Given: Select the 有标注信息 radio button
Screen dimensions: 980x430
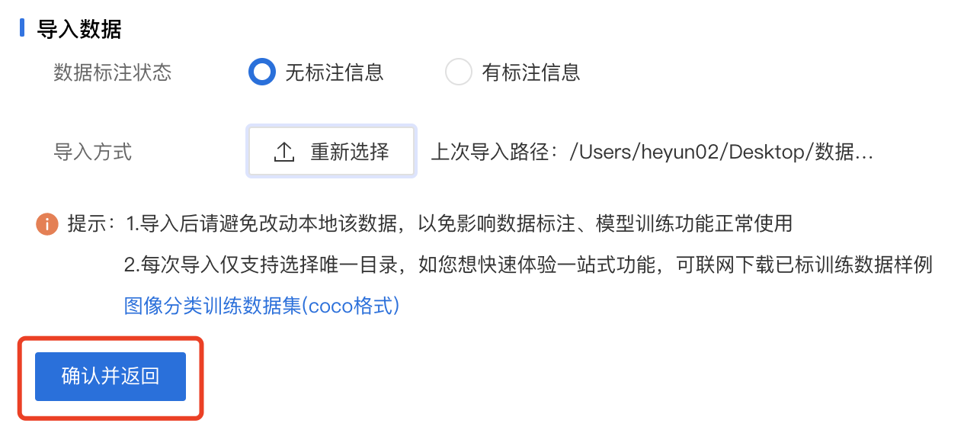Looking at the screenshot, I should click(459, 72).
